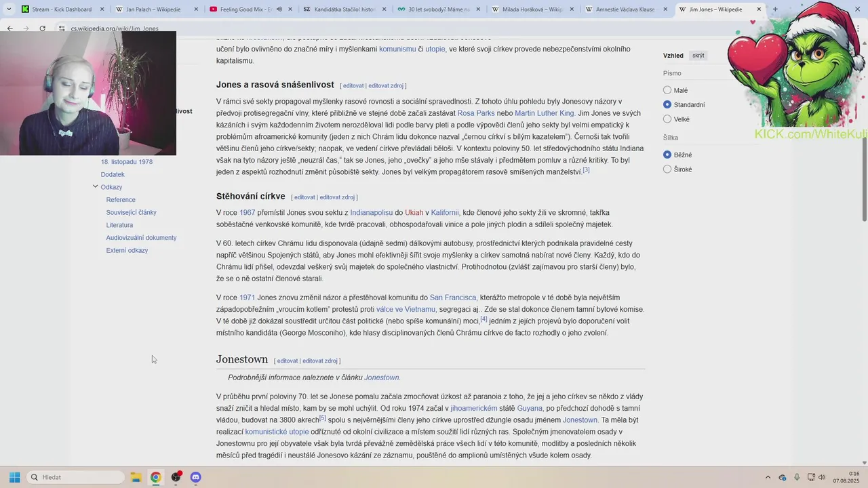Image resolution: width=868 pixels, height=488 pixels.
Task: Open Discord taskbar icon
Action: 196,477
